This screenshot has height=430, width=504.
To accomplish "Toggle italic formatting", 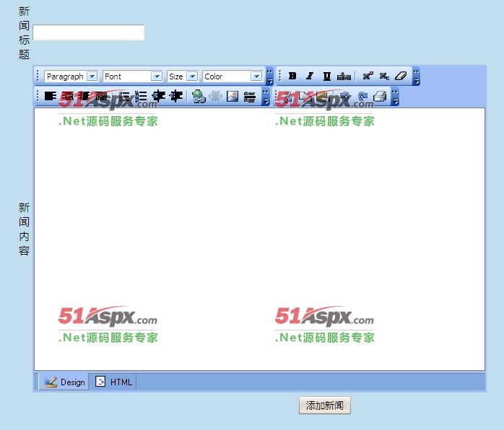I will coord(310,76).
